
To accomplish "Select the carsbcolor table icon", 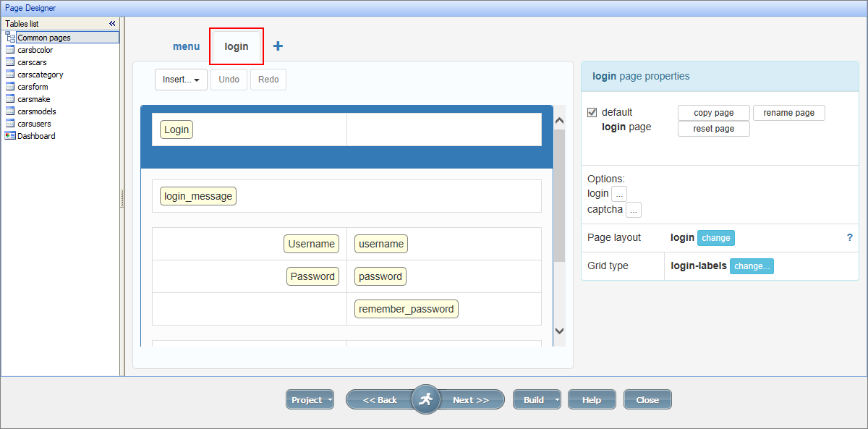I will (10, 49).
